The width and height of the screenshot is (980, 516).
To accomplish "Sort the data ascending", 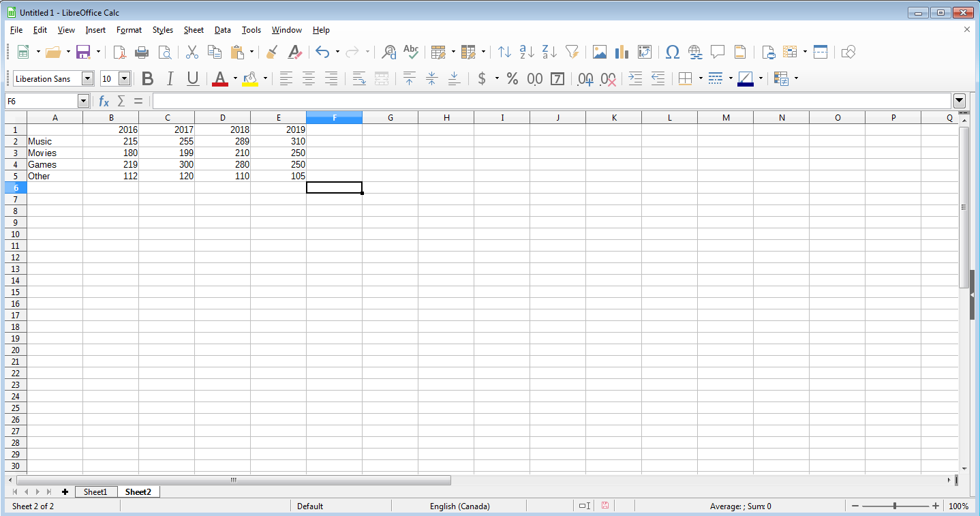I will [524, 52].
